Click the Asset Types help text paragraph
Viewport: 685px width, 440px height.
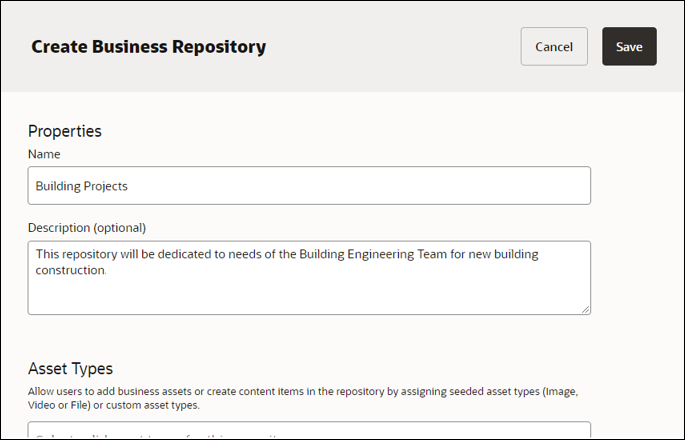coord(303,398)
